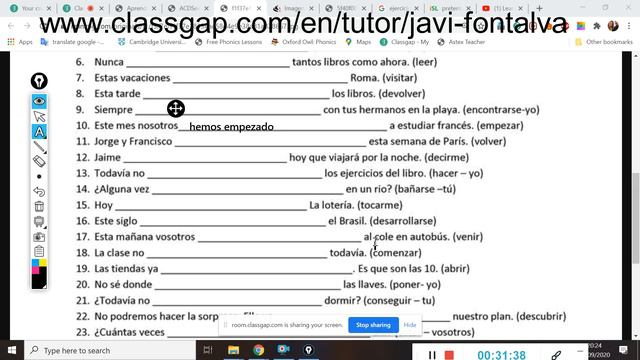Click the move handle on the text box
This screenshot has width=640, height=360.
pyautogui.click(x=176, y=109)
